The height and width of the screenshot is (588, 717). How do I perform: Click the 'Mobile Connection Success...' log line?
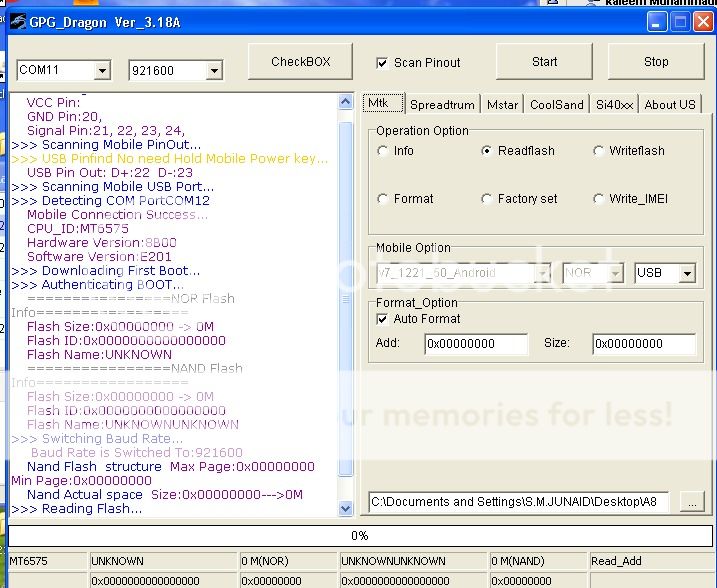(118, 215)
